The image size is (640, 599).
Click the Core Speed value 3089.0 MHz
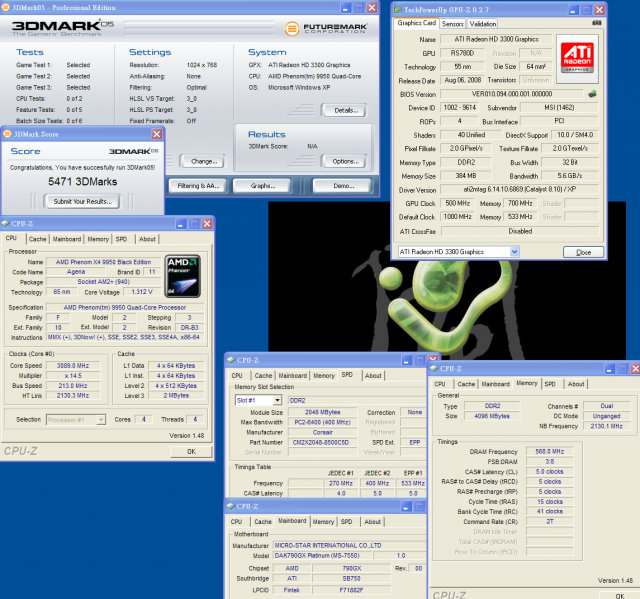(73, 366)
